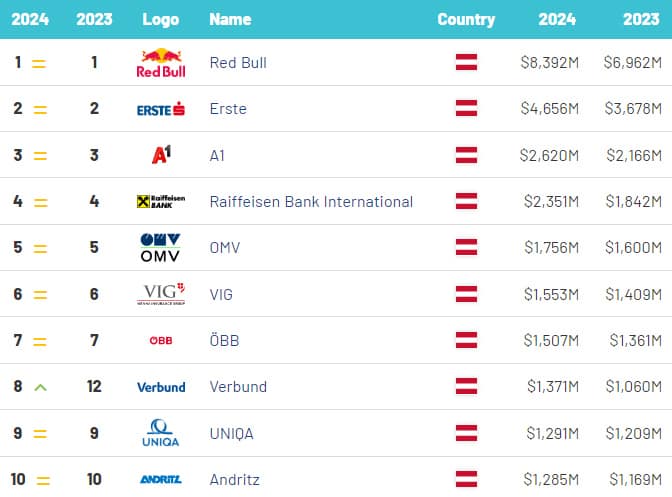Click the Verbund logo

coord(160,387)
